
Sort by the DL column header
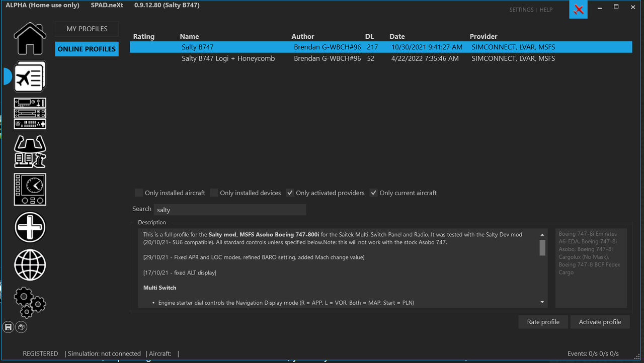[370, 36]
